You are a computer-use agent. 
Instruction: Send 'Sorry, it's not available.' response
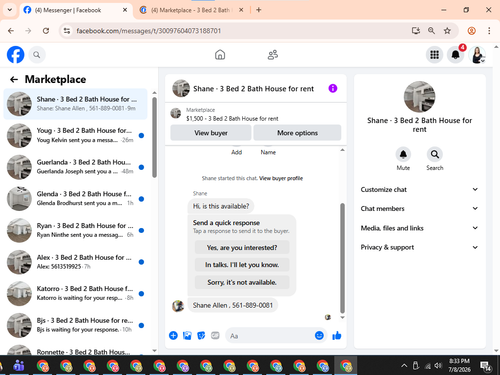point(242,282)
